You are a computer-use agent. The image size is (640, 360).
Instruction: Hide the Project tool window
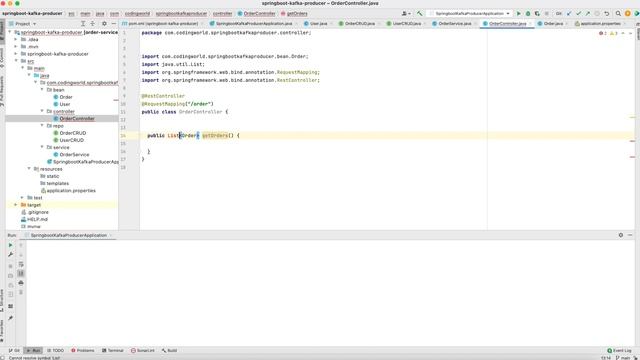[x=113, y=24]
